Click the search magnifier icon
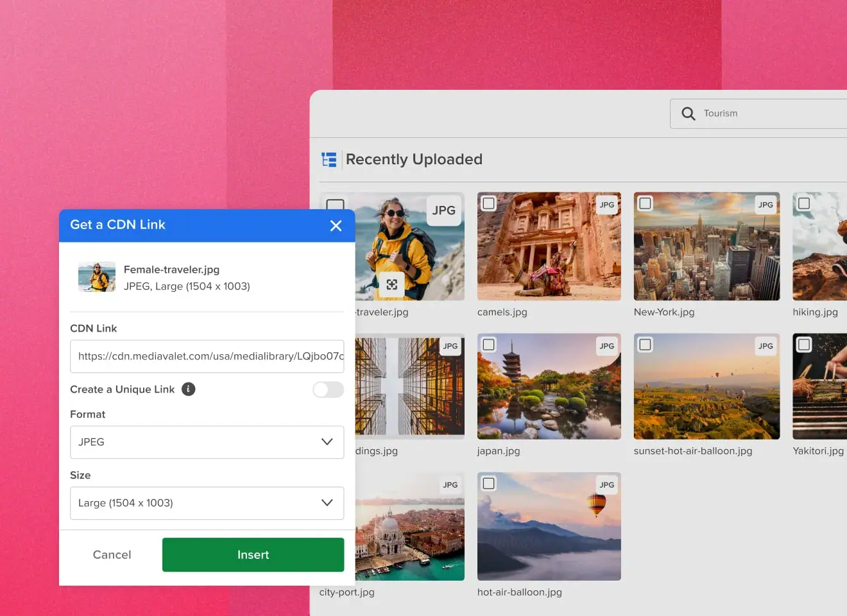Screen dimensions: 847x616 pyautogui.click(x=688, y=114)
